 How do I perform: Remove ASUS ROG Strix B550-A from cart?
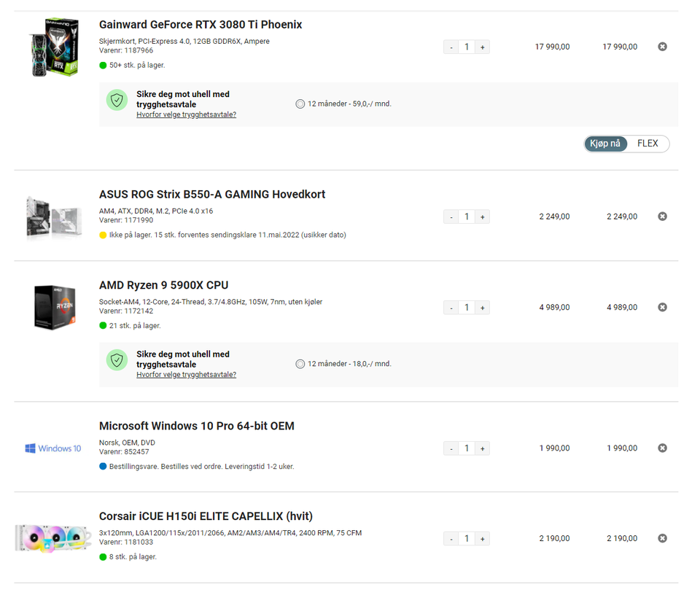pos(662,216)
